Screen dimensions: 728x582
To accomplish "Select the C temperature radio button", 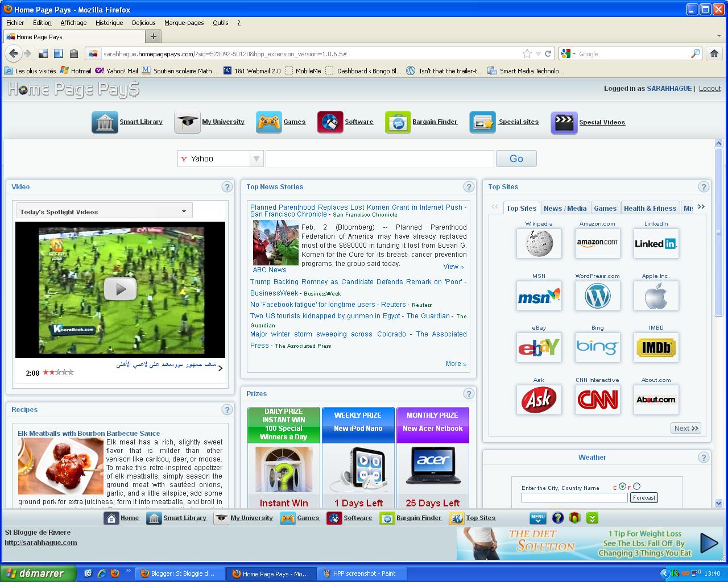I will click(x=622, y=487).
